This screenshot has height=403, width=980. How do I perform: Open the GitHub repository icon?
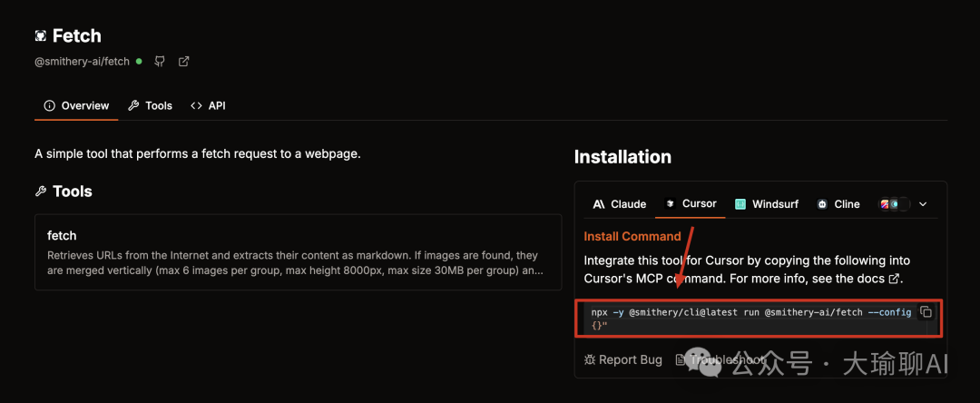click(161, 62)
